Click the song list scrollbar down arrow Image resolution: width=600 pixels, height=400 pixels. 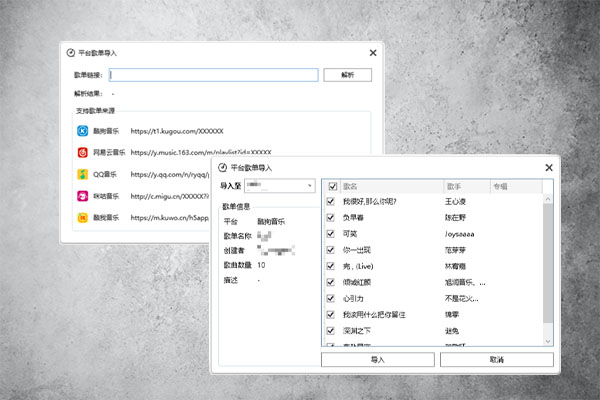(x=548, y=341)
